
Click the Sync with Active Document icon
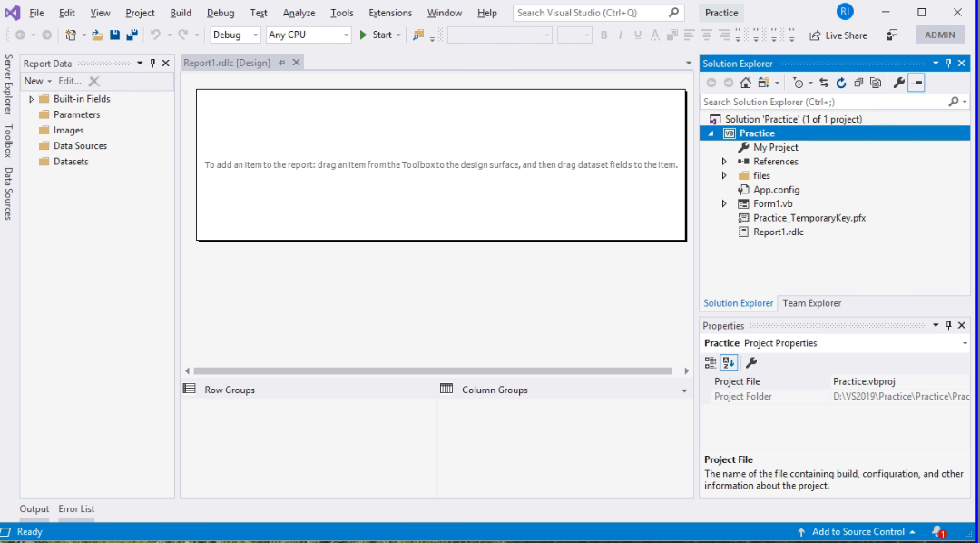pos(822,82)
